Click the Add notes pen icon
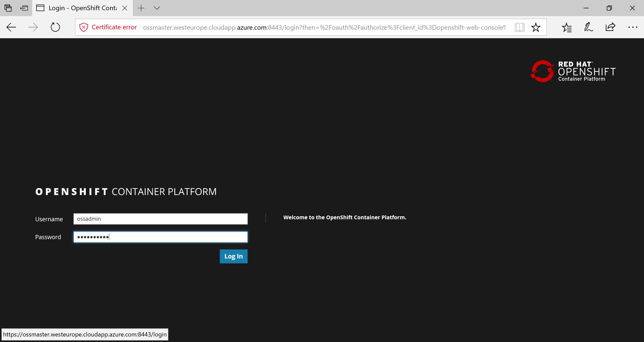This screenshot has height=342, width=644. pyautogui.click(x=588, y=27)
